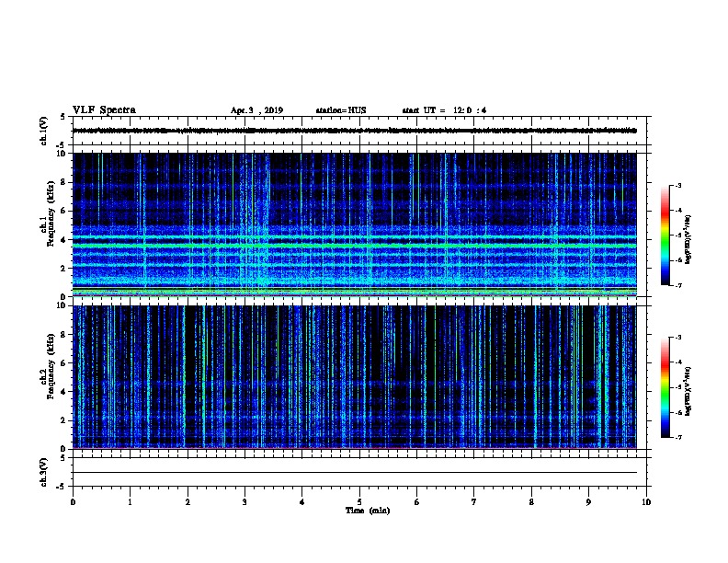The height and width of the screenshot is (563, 728).
Task: Click the ch.1(V) waveform trace panel
Action: point(359,131)
